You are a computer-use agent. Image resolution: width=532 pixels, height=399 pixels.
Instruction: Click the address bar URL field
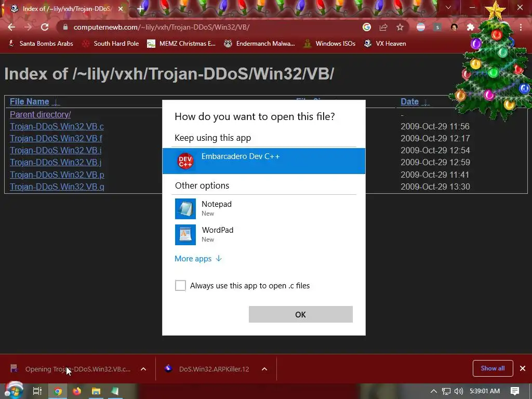click(210, 27)
